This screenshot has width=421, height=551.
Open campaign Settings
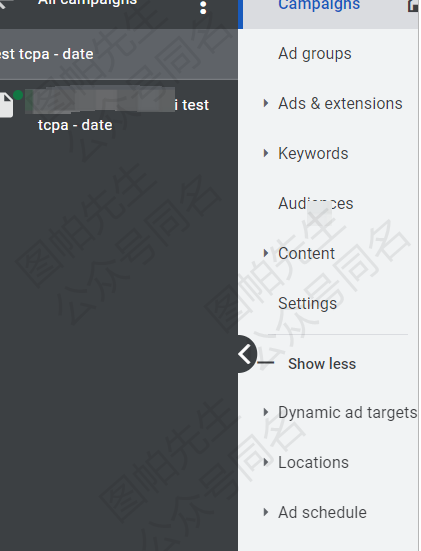(x=307, y=303)
